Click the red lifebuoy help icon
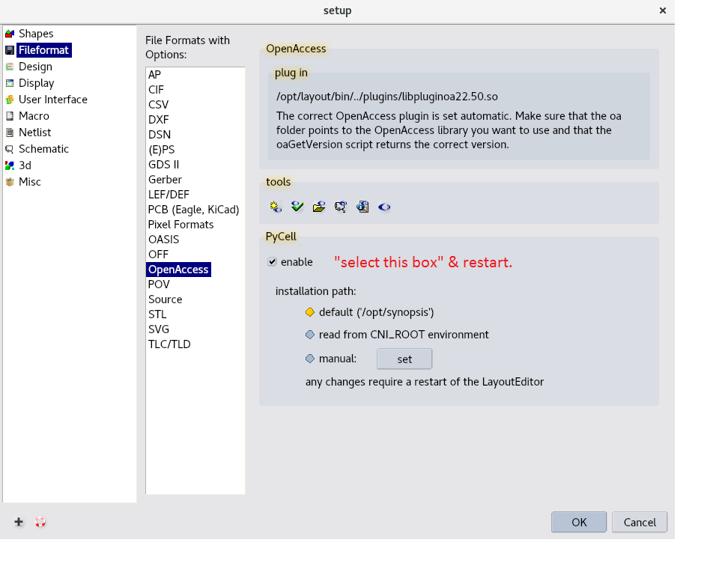 pos(40,522)
